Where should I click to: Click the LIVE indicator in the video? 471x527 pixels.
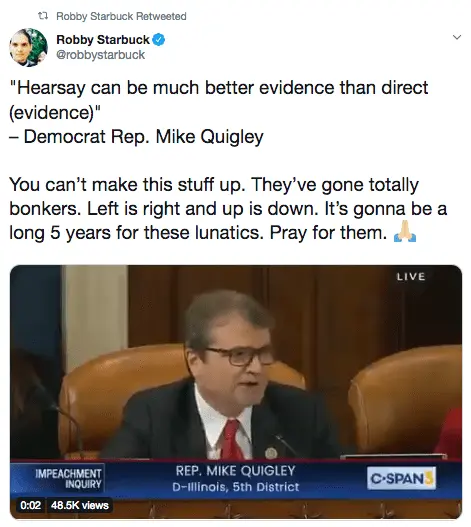pyautogui.click(x=411, y=277)
